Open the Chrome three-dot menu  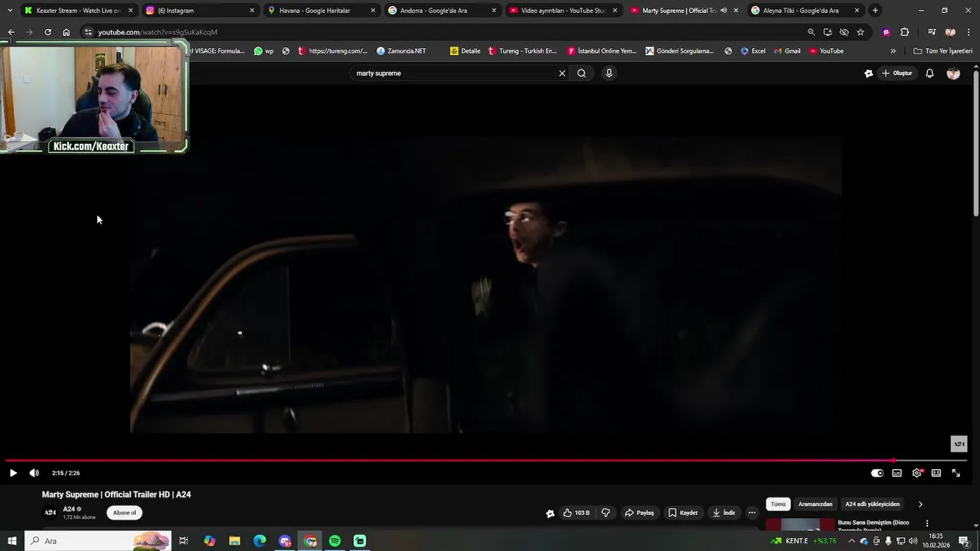(968, 32)
